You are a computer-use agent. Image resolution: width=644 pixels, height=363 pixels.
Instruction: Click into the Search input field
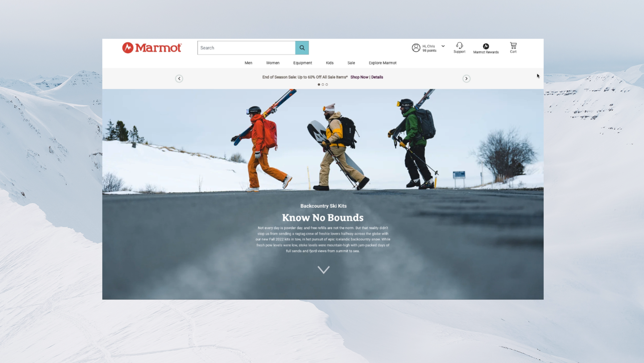click(246, 48)
